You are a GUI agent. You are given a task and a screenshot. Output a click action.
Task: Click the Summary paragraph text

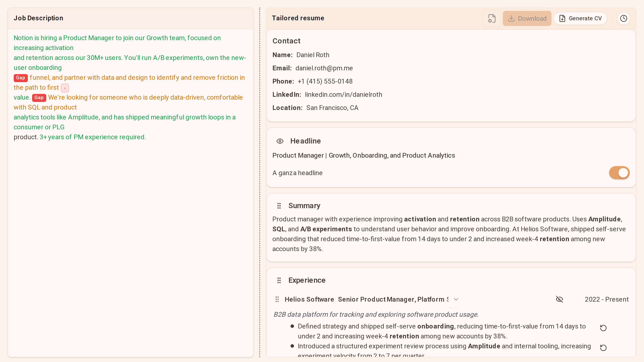449,234
